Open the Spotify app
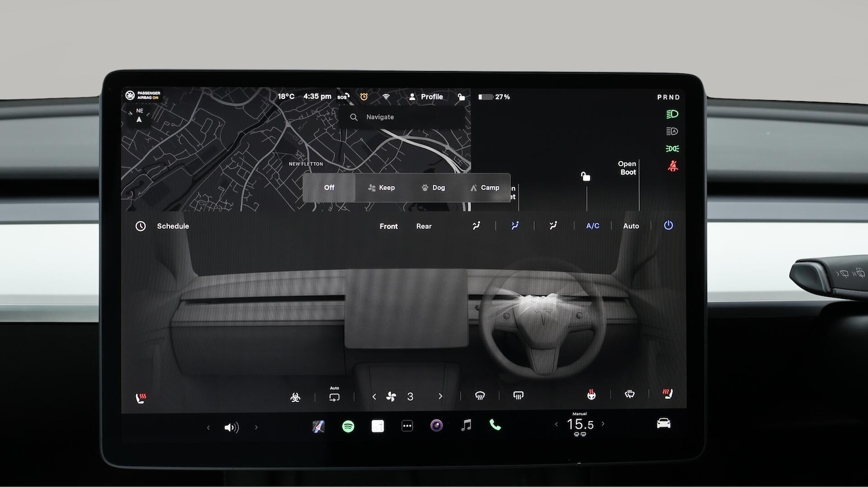The width and height of the screenshot is (868, 487). coord(348,426)
